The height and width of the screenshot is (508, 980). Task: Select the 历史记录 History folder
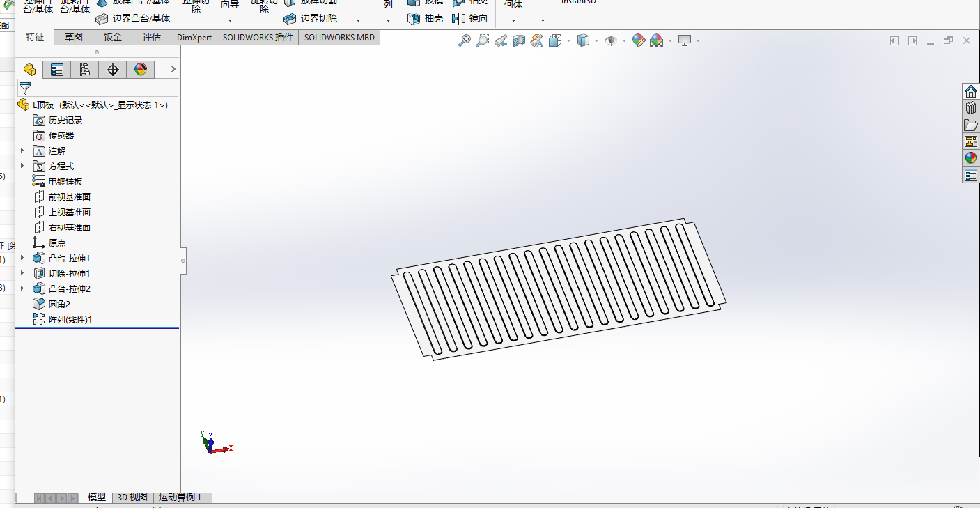tap(58, 121)
